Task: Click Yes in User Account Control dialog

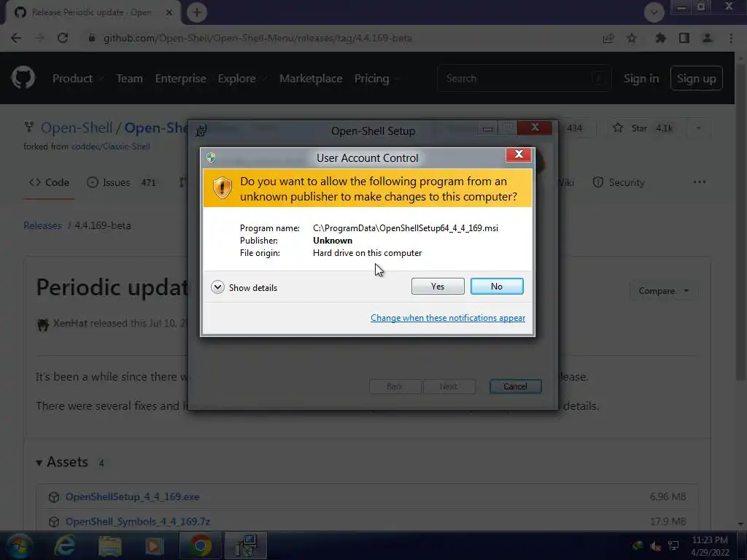Action: [x=438, y=286]
